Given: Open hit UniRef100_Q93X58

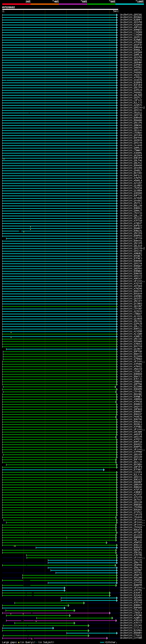Looking at the screenshot, I should point(131,22).
